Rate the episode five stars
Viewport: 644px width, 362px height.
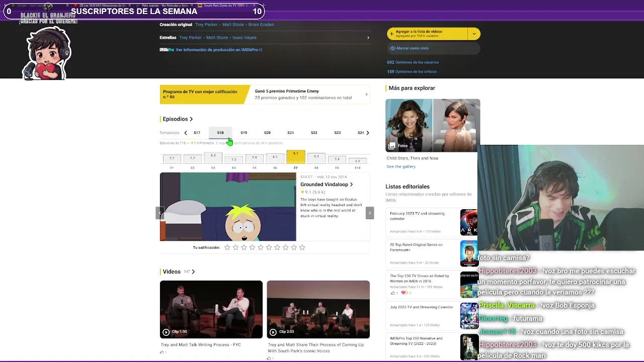click(x=261, y=247)
